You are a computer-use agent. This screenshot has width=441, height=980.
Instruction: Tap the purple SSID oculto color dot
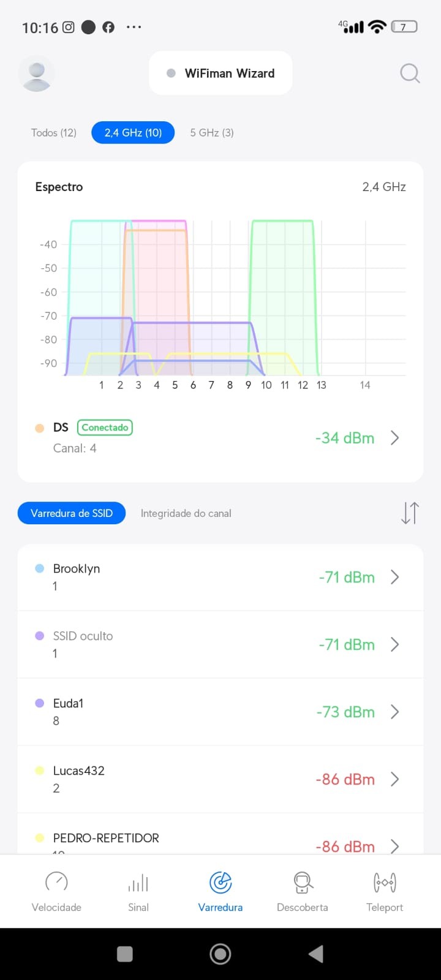tap(40, 636)
